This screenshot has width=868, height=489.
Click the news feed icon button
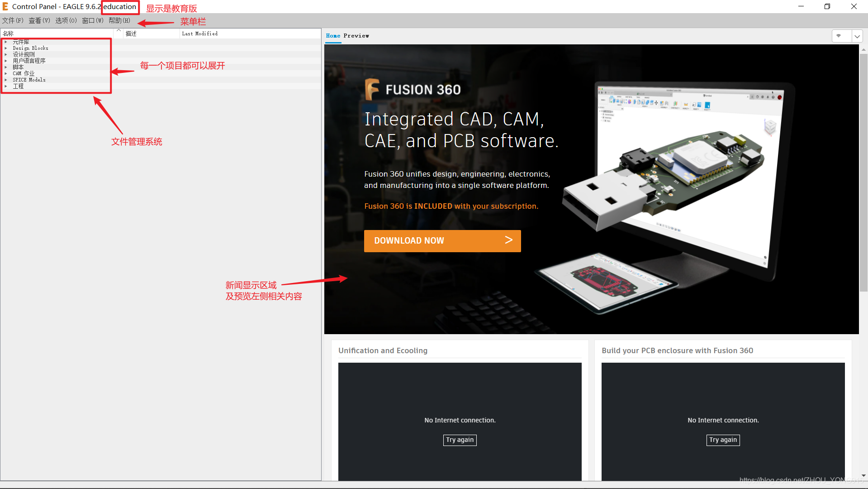coord(841,36)
